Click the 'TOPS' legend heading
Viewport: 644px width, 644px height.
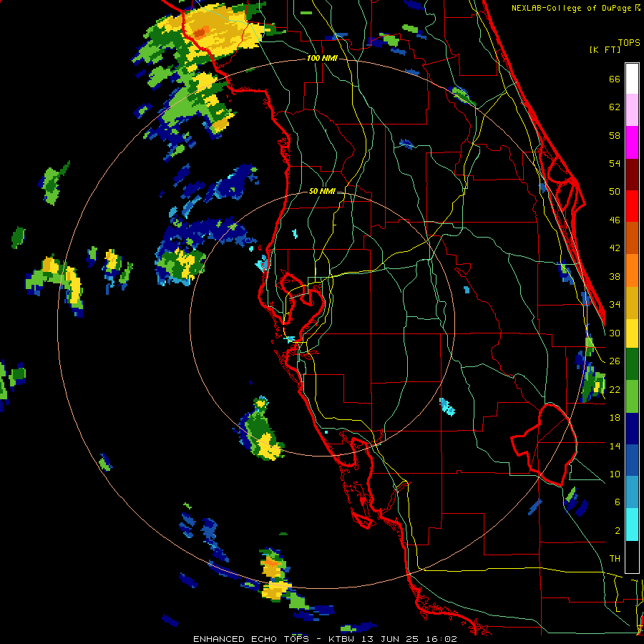[x=629, y=43]
